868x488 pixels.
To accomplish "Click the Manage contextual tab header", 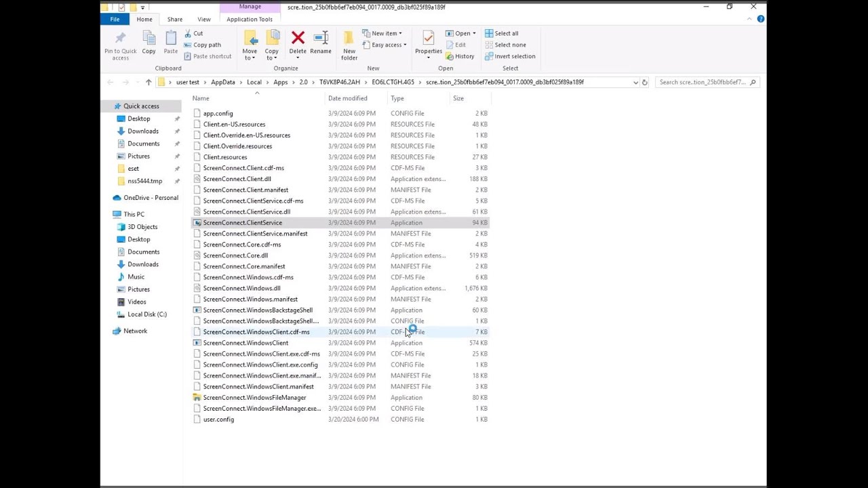I will pos(250,7).
